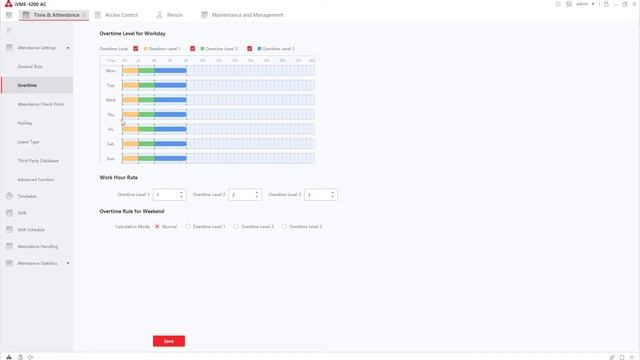
Task: Click Tuesday's green Level 2 bar
Action: point(146,85)
